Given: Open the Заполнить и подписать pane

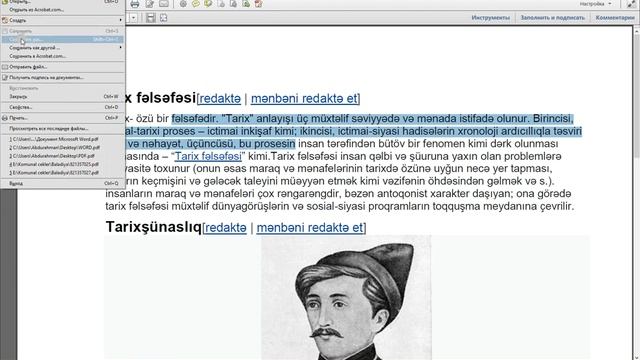Looking at the screenshot, I should click(x=552, y=18).
